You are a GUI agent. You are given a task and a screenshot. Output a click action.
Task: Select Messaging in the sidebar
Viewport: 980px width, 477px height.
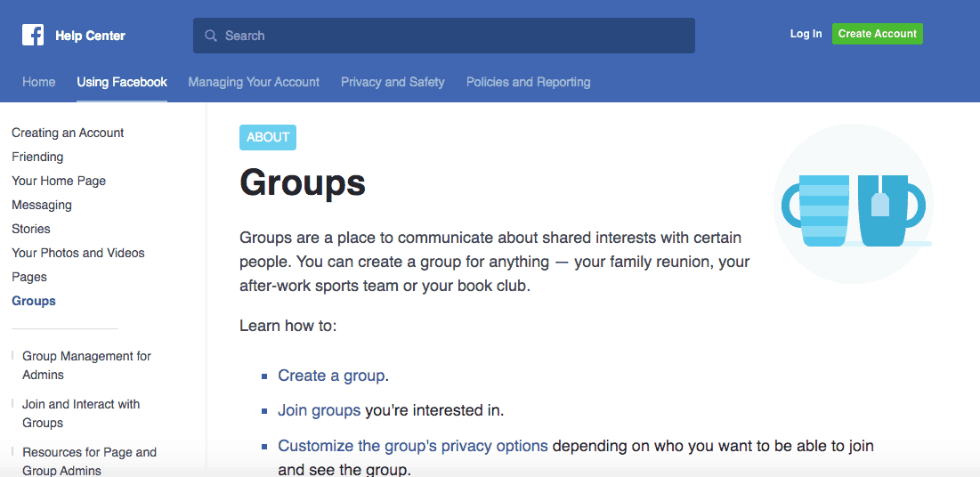(42, 205)
